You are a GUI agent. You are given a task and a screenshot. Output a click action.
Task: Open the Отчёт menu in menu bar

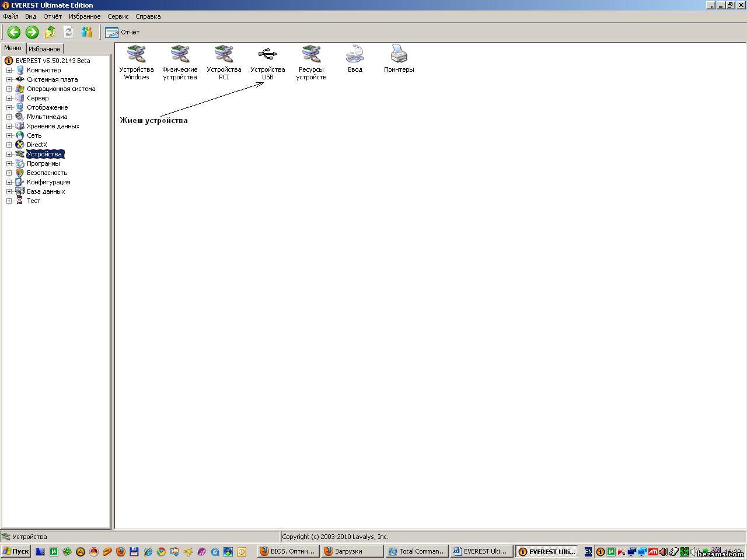tap(53, 16)
